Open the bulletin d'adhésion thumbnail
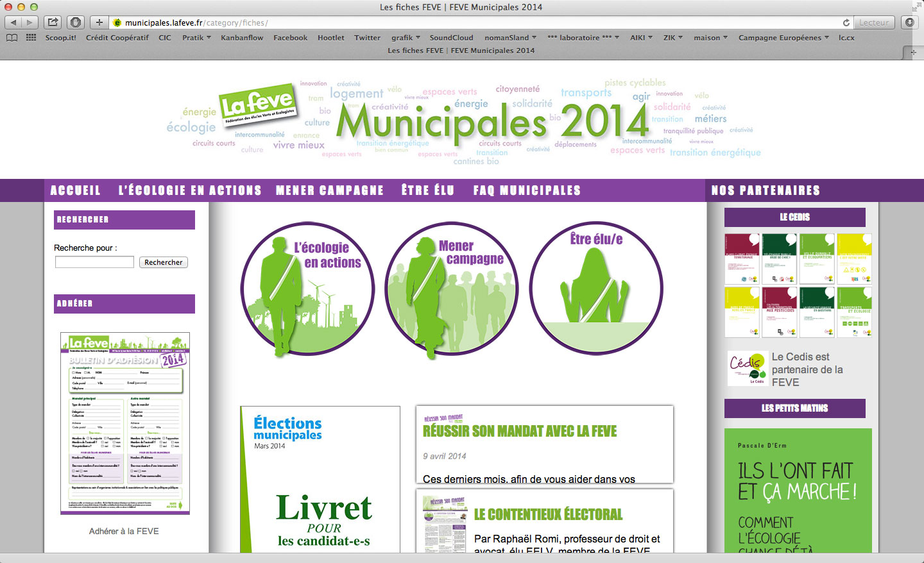Viewport: 924px width, 563px height. tap(125, 423)
